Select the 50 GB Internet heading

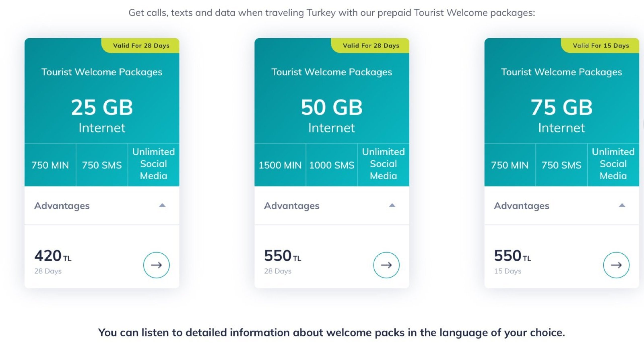332,107
